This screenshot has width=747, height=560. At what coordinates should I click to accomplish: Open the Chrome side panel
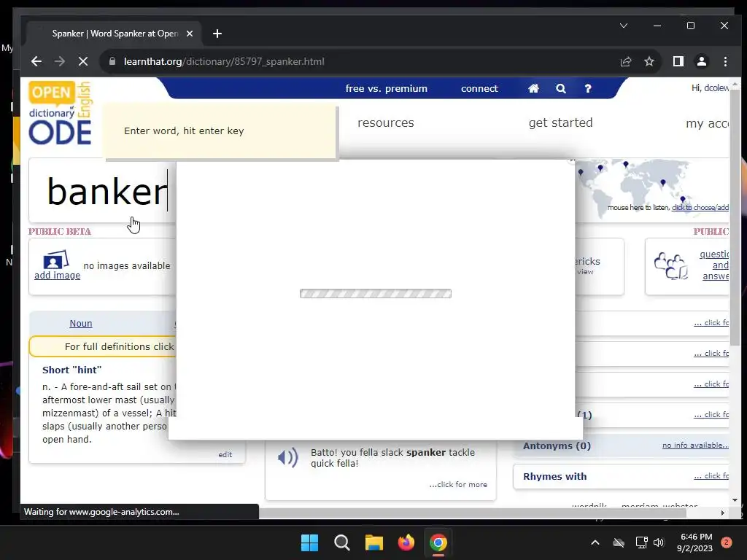(x=678, y=61)
